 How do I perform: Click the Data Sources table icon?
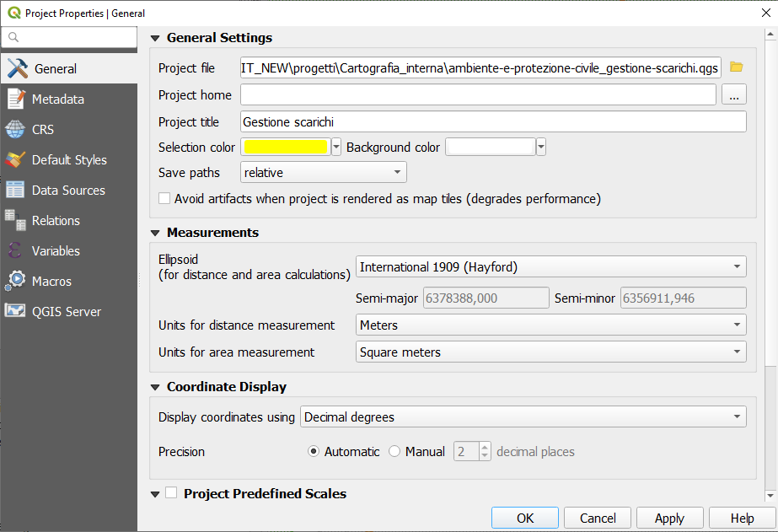15,190
